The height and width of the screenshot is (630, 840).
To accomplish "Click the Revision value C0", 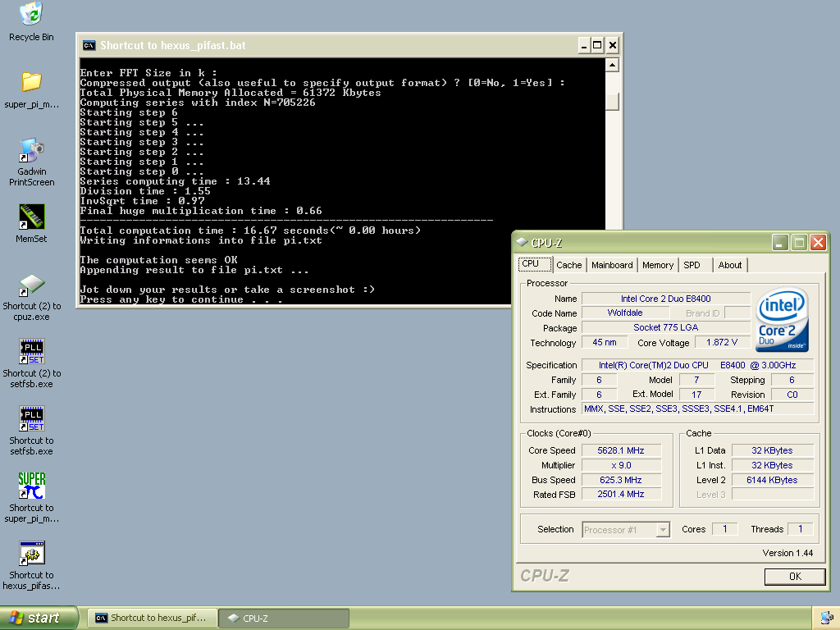I will (x=792, y=395).
